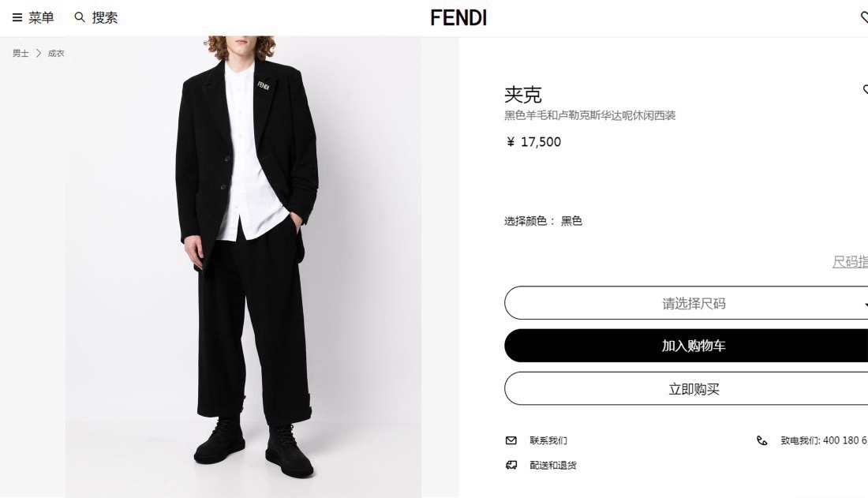Viewport: 868px width, 498px height.
Task: Click the phone call icon
Action: click(x=762, y=440)
